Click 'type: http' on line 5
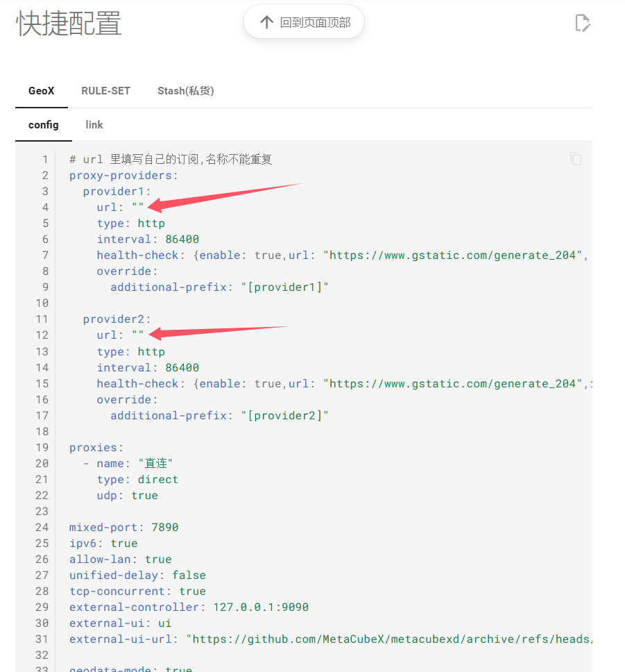625x672 pixels. (130, 224)
